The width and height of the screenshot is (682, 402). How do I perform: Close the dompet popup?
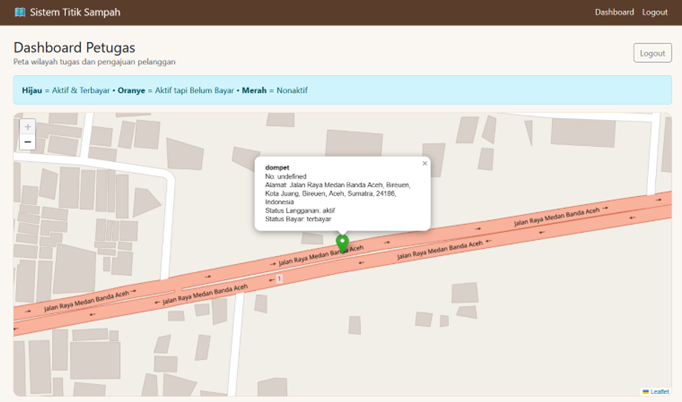tap(425, 163)
